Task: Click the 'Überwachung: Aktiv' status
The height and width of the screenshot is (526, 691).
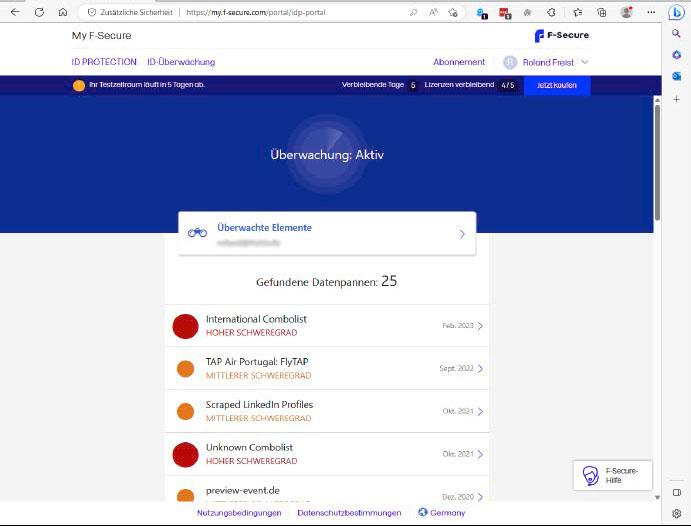Action: tap(327, 155)
